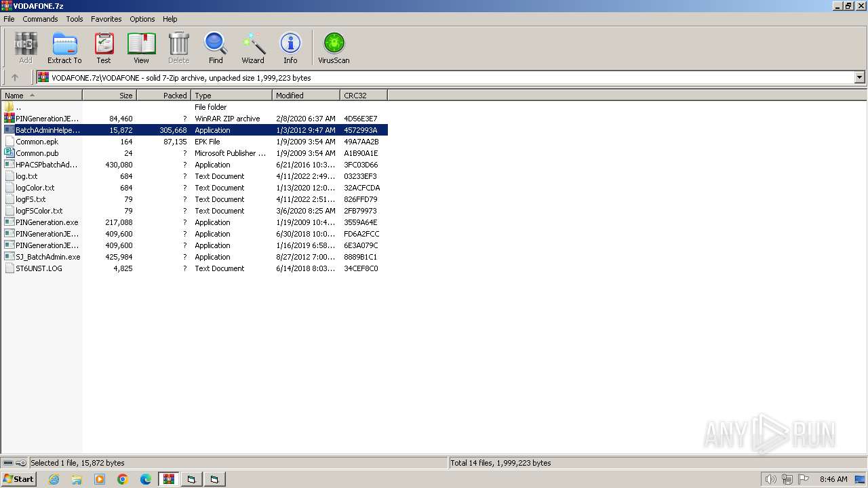Show archive Info icon

tap(290, 48)
